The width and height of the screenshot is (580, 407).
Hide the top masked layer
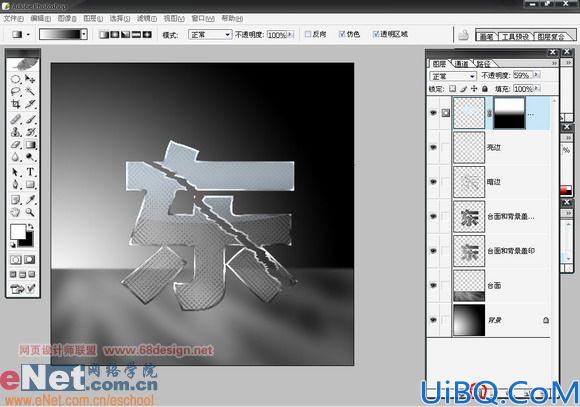pos(434,113)
